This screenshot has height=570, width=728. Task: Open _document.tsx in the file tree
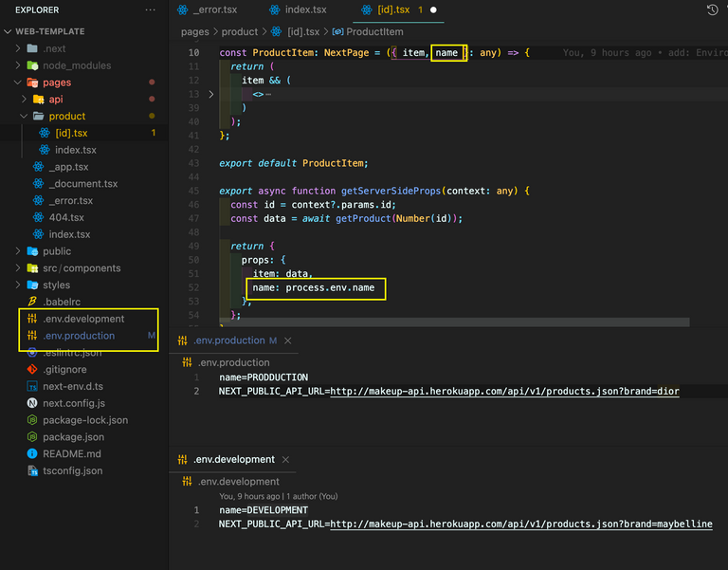[83, 183]
